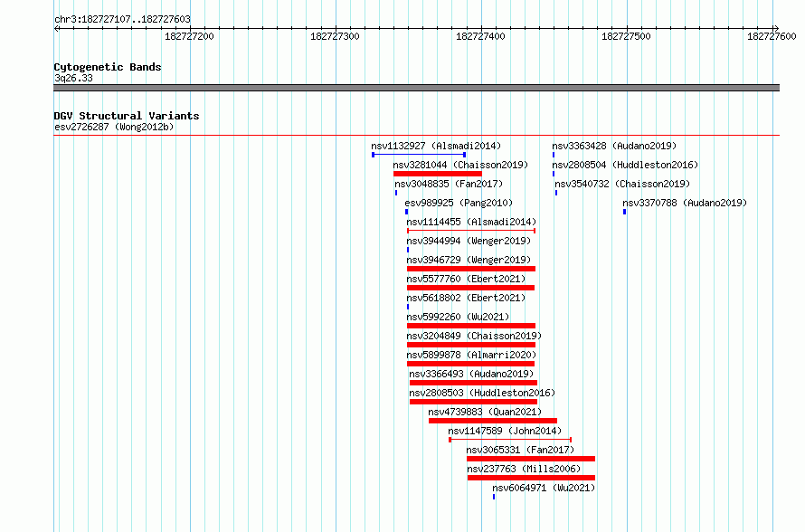805x532 pixels.
Task: Click the red bar under nsv4739883
Action: click(x=493, y=421)
